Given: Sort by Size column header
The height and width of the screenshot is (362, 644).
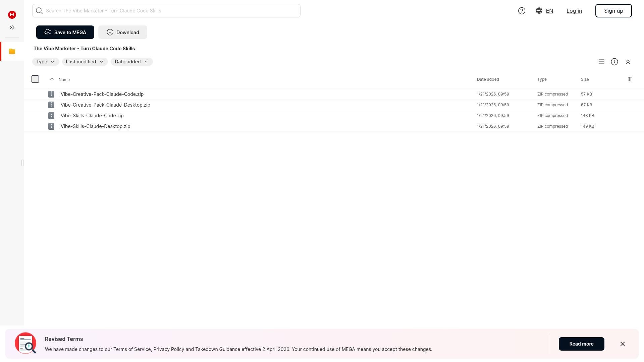Looking at the screenshot, I should pyautogui.click(x=585, y=79).
